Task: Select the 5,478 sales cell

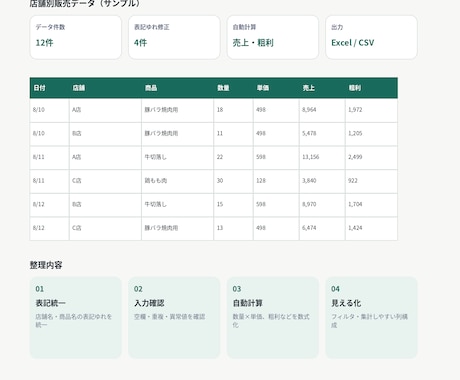Action: click(322, 134)
